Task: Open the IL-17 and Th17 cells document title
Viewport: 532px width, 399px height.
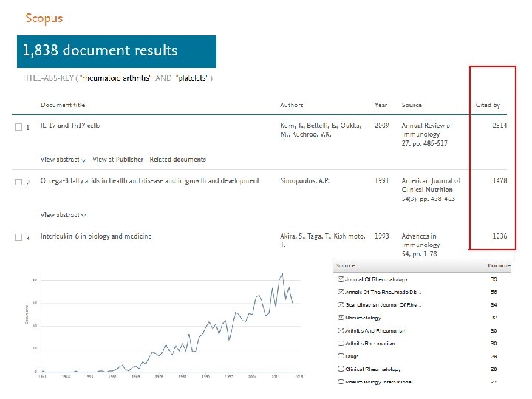Action: [x=70, y=126]
